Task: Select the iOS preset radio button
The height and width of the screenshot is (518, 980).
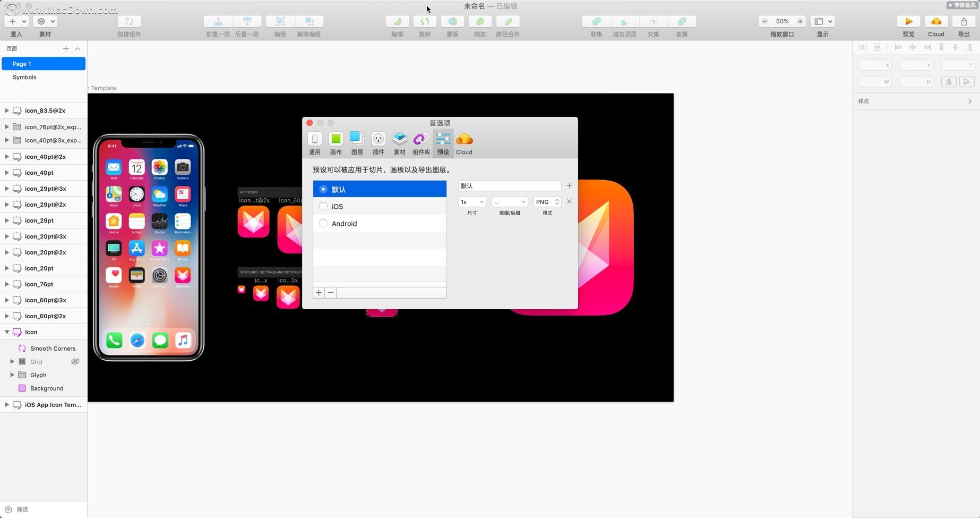Action: coord(323,206)
